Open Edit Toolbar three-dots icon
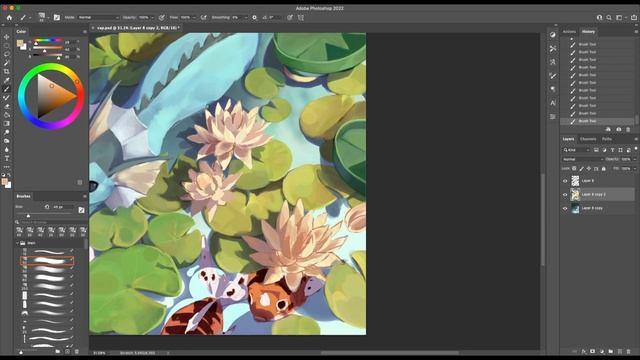The image size is (640, 360). click(x=7, y=167)
